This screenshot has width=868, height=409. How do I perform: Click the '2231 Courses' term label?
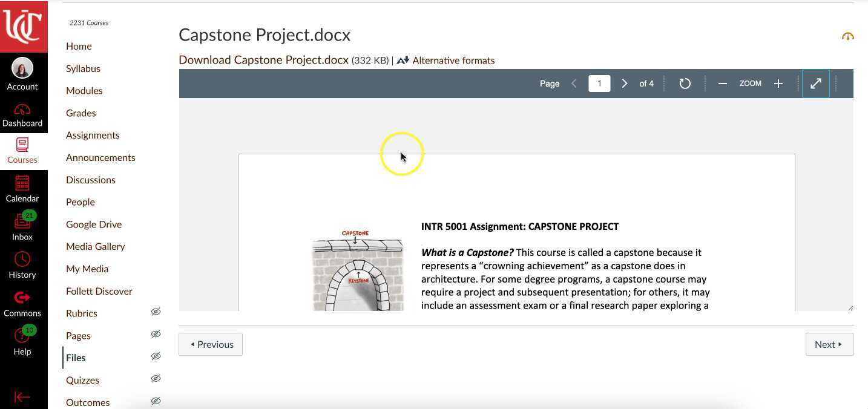[89, 23]
